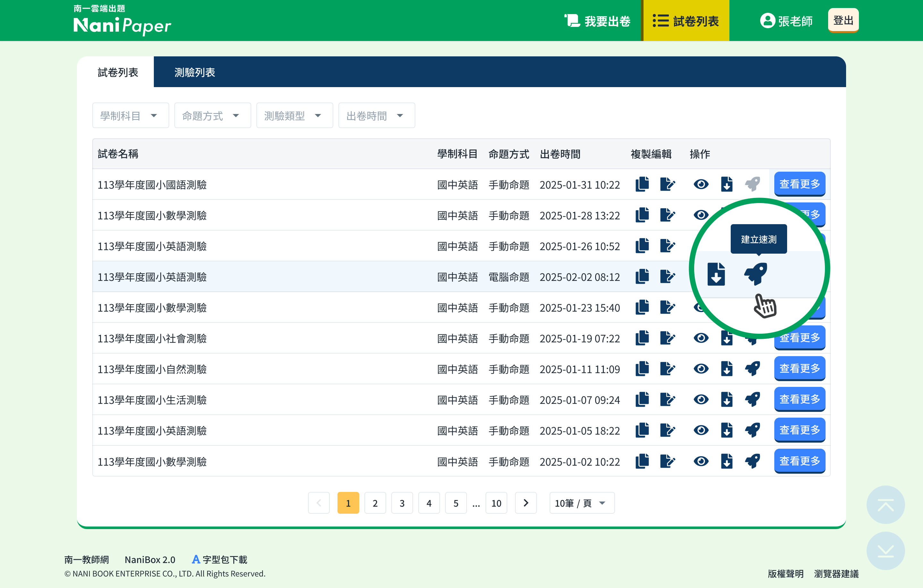Change the 10筆 / 頁 page size dropdown

click(x=582, y=503)
